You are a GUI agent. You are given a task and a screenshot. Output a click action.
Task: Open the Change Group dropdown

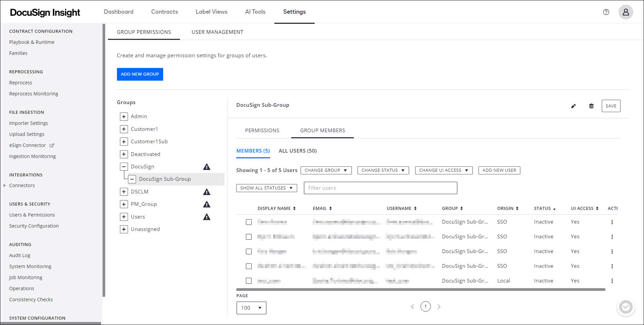pyautogui.click(x=326, y=170)
